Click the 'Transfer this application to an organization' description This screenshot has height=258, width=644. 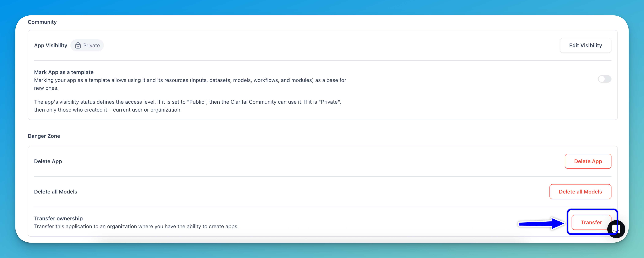click(x=136, y=226)
